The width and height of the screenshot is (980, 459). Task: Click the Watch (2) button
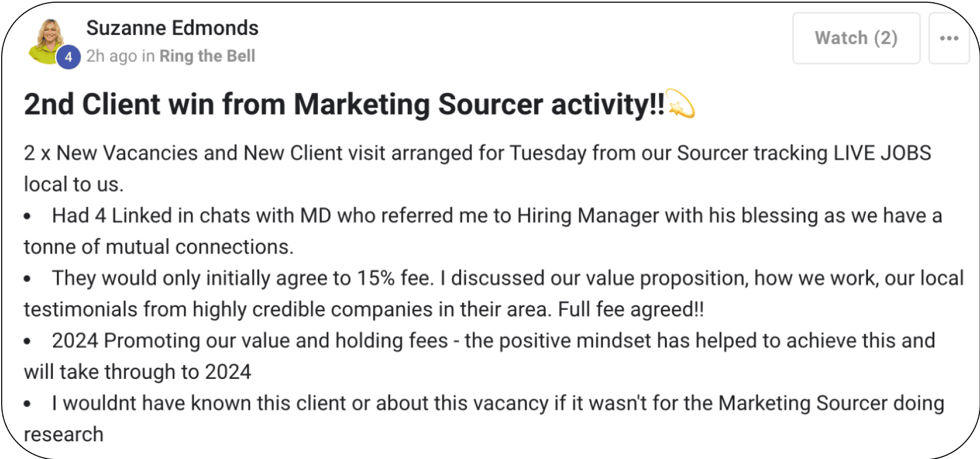click(856, 38)
